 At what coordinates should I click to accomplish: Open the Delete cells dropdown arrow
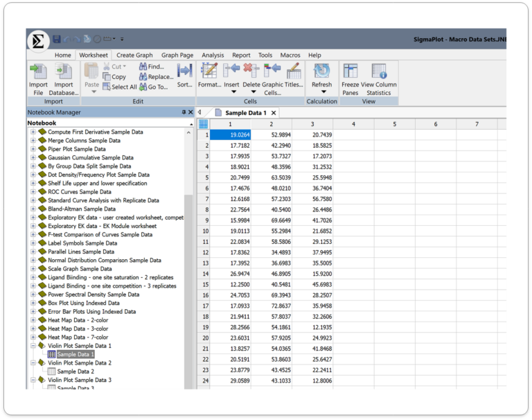pyautogui.click(x=250, y=92)
